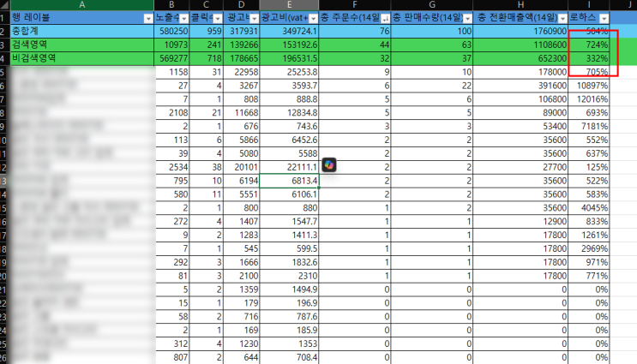Viewport: 637px width, 364px height.
Task: Click the cell showing 106800
Action: click(x=520, y=99)
